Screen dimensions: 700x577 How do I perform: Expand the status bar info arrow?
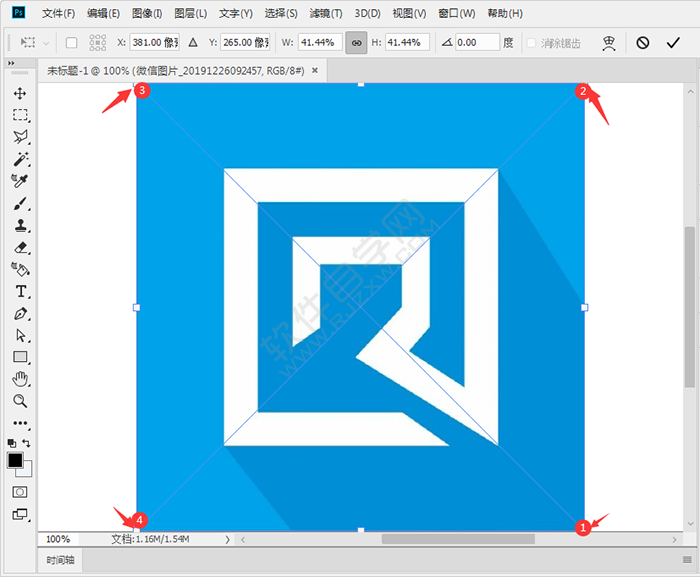227,539
